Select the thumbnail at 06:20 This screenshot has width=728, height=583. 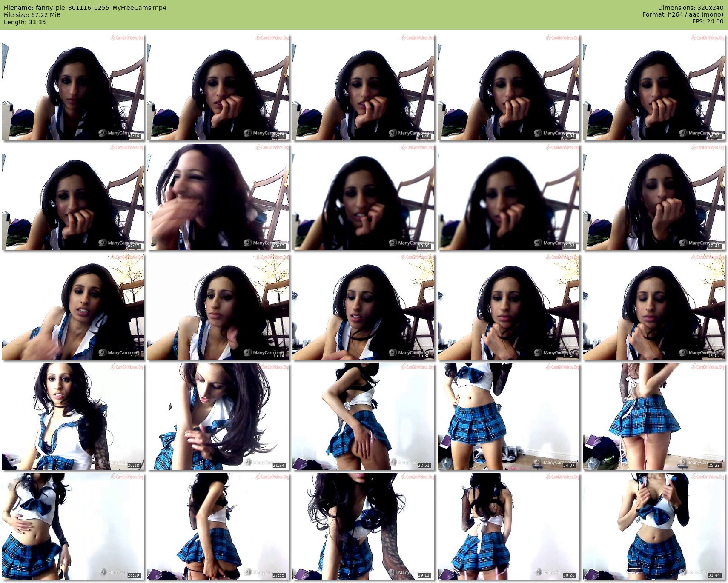[x=653, y=87]
